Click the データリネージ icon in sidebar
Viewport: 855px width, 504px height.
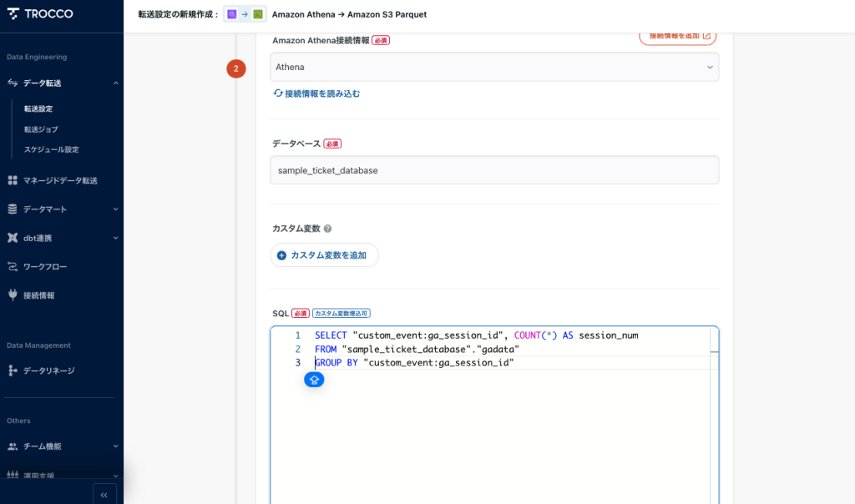click(x=13, y=370)
